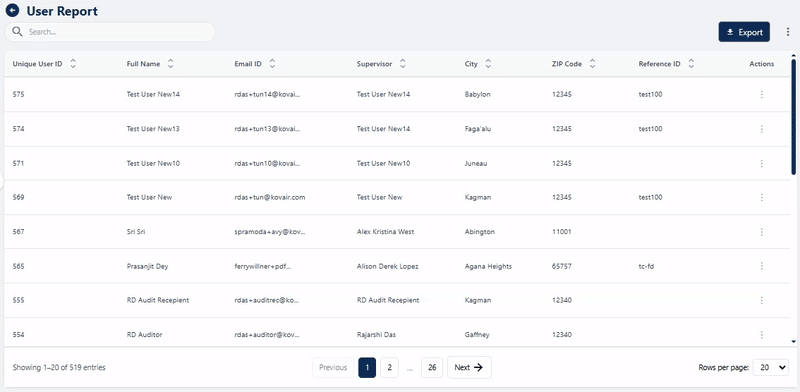800x392 pixels.
Task: Go back using the arrow beside User Report
Action: [12, 10]
